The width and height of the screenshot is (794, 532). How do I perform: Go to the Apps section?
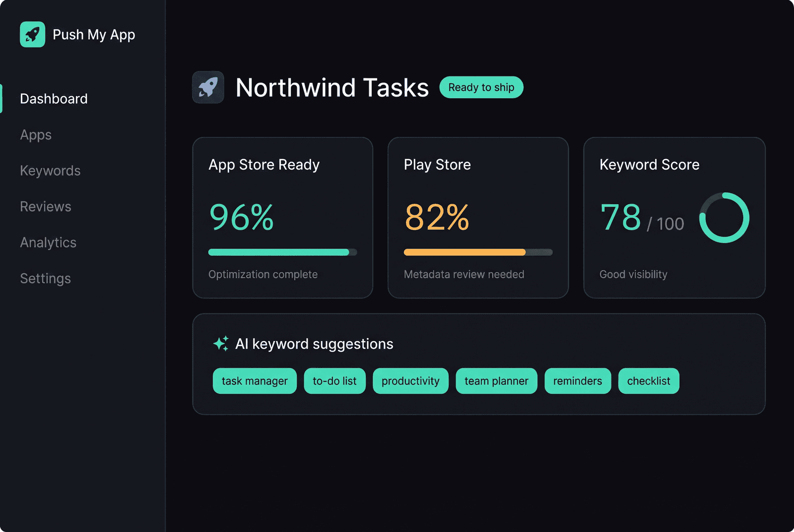pos(36,135)
